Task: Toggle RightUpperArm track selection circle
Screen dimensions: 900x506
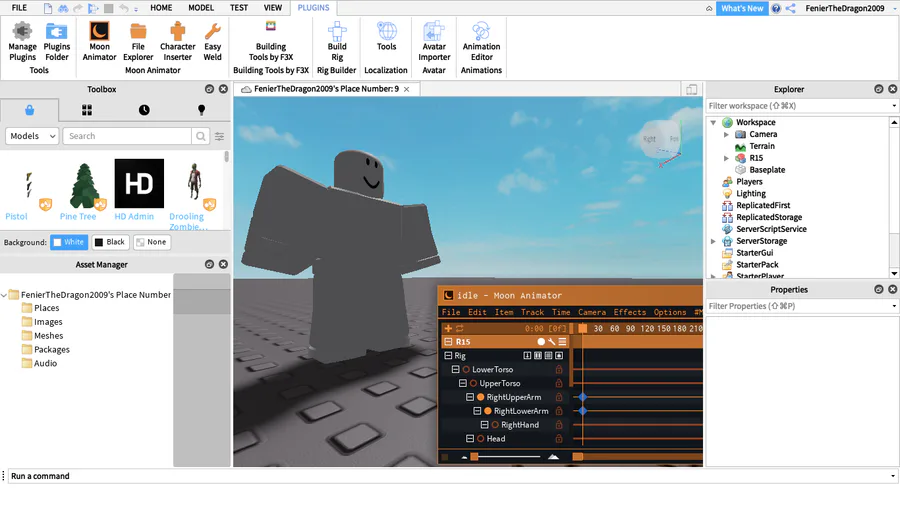Action: [x=480, y=397]
